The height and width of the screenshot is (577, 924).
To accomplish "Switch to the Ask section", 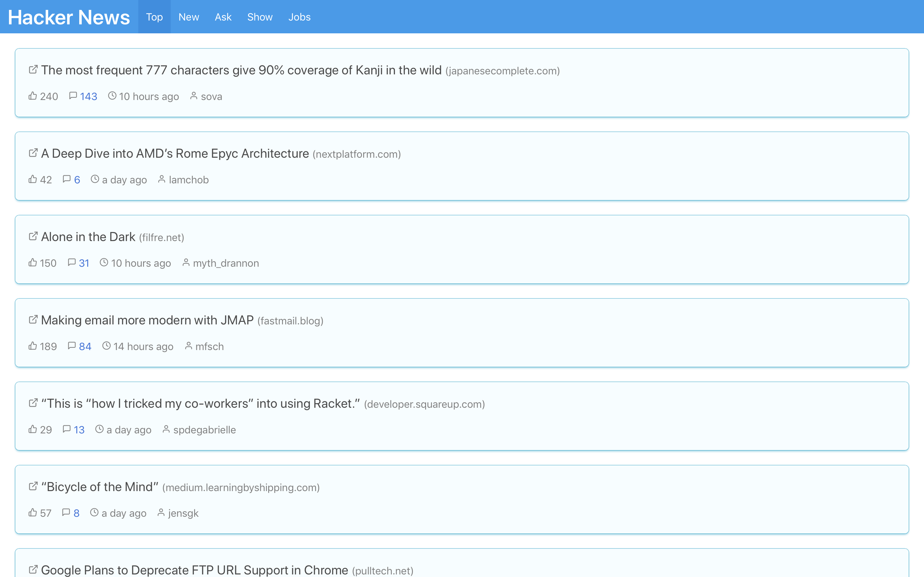I will [223, 17].
